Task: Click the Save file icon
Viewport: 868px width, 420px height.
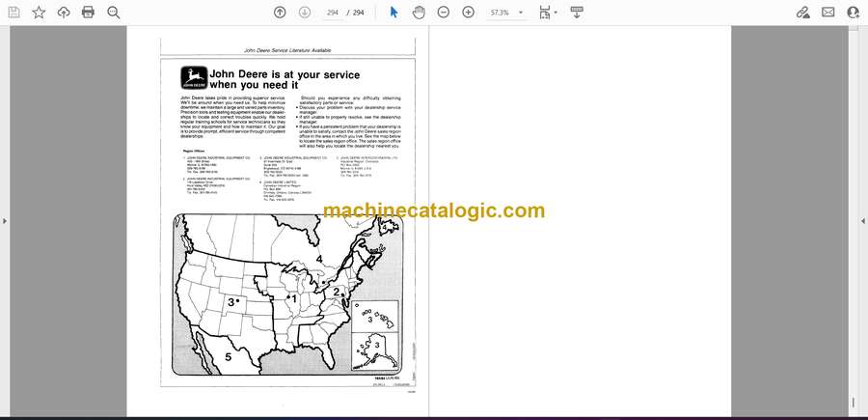Action: [14, 13]
